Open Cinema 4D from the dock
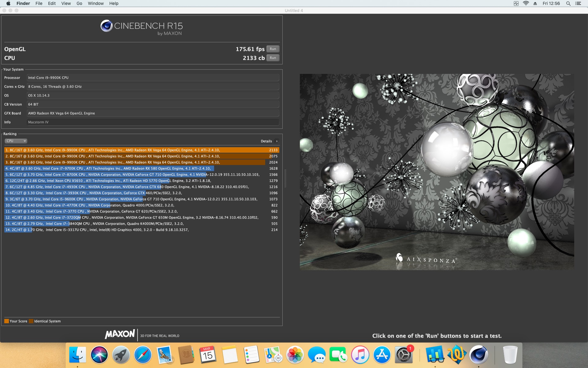The width and height of the screenshot is (588, 368). coord(478,355)
